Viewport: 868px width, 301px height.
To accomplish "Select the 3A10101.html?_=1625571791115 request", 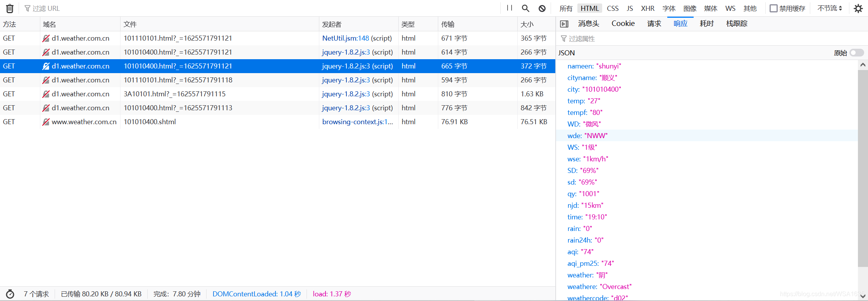I will (x=277, y=94).
